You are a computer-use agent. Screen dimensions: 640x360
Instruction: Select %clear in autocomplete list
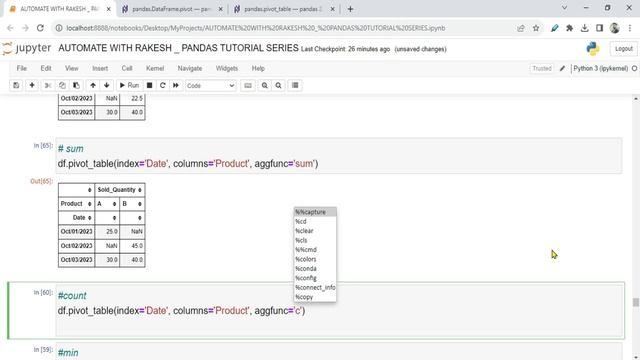(315, 231)
